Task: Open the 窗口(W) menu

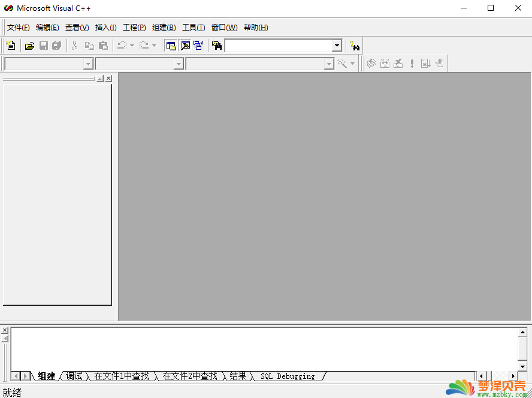Action: tap(224, 28)
